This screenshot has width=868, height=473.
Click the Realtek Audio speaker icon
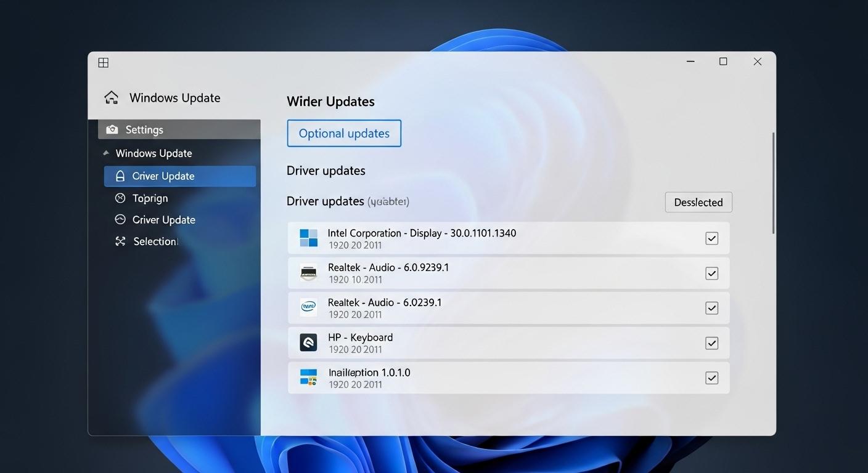(x=308, y=273)
